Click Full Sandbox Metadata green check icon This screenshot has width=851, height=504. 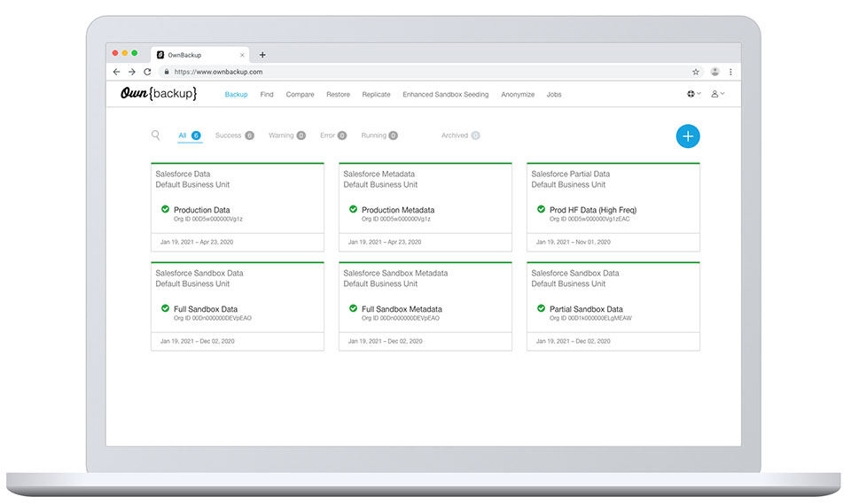point(353,309)
